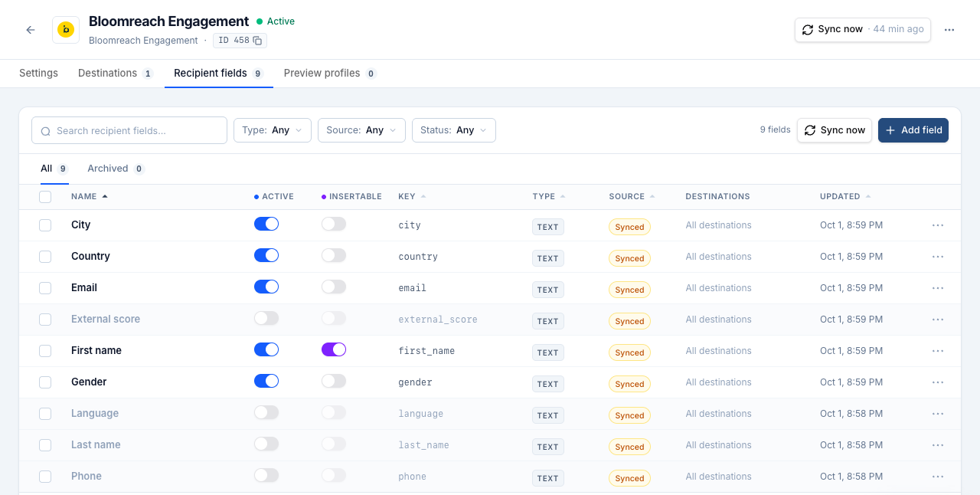Image resolution: width=980 pixels, height=495 pixels.
Task: Click the last_name key text
Action: point(423,445)
